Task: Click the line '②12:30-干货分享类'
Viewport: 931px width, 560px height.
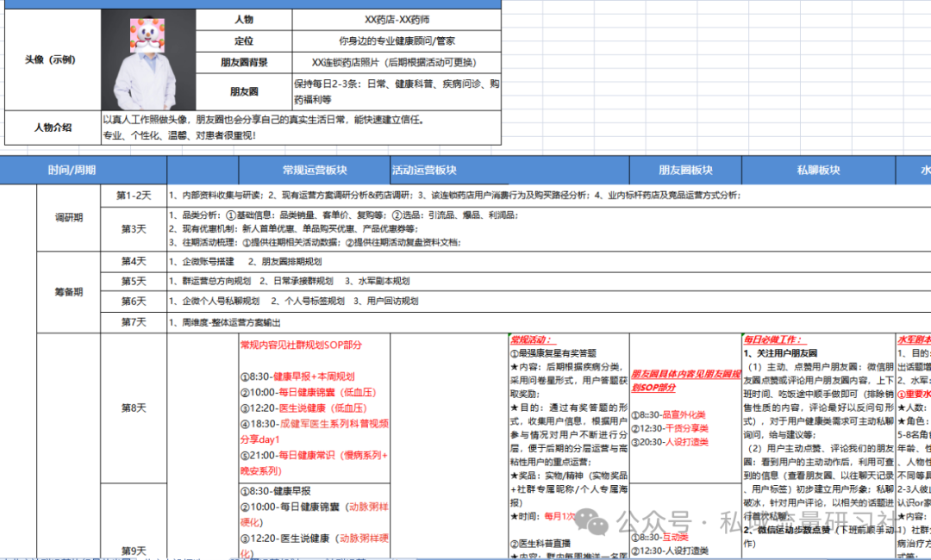Action: tap(669, 428)
